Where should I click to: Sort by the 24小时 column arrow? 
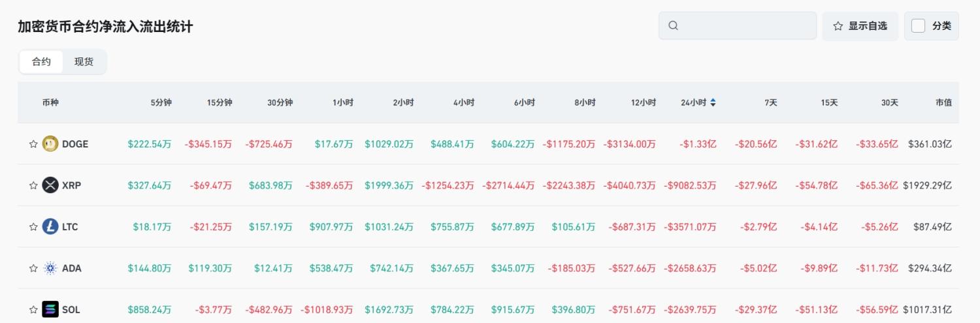click(x=713, y=102)
